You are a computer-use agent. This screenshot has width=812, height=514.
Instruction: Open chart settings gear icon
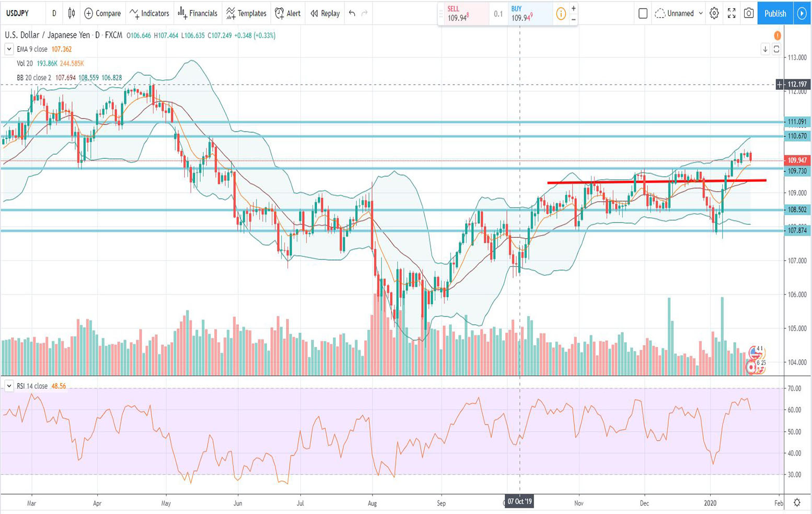click(714, 14)
